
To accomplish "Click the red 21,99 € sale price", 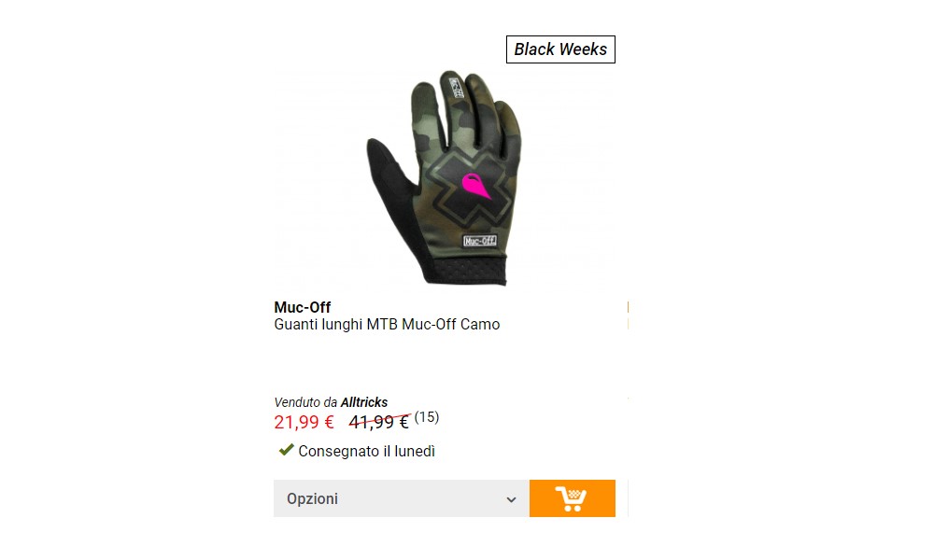I will 304,422.
